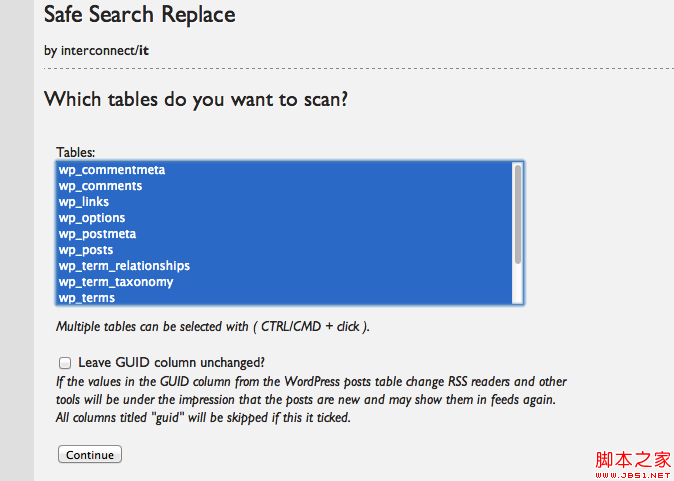Choose the wp_term_taxonomy table

116,282
